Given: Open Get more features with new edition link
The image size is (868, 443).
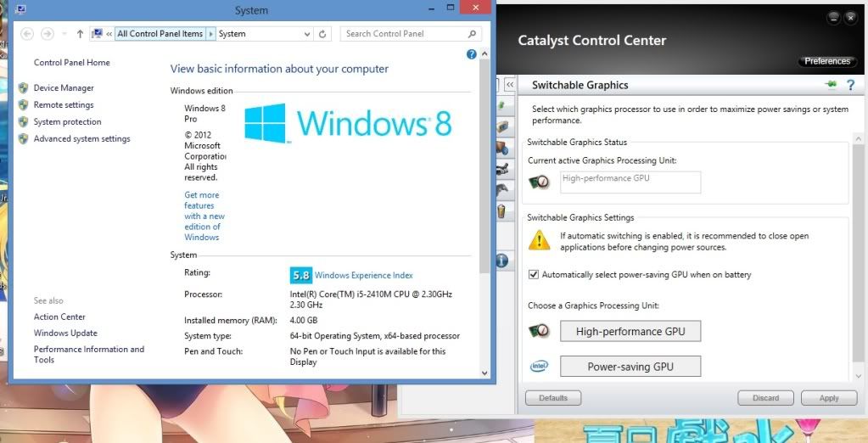Looking at the screenshot, I should tap(204, 216).
